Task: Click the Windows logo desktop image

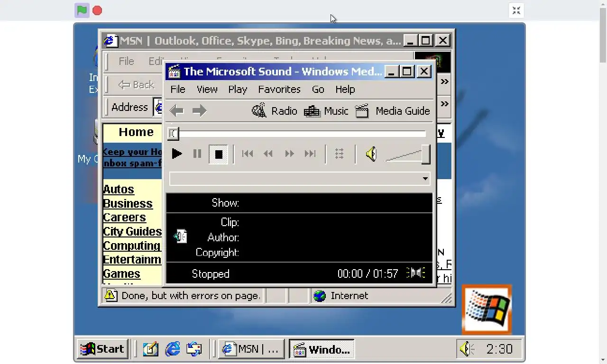Action: coord(487,309)
